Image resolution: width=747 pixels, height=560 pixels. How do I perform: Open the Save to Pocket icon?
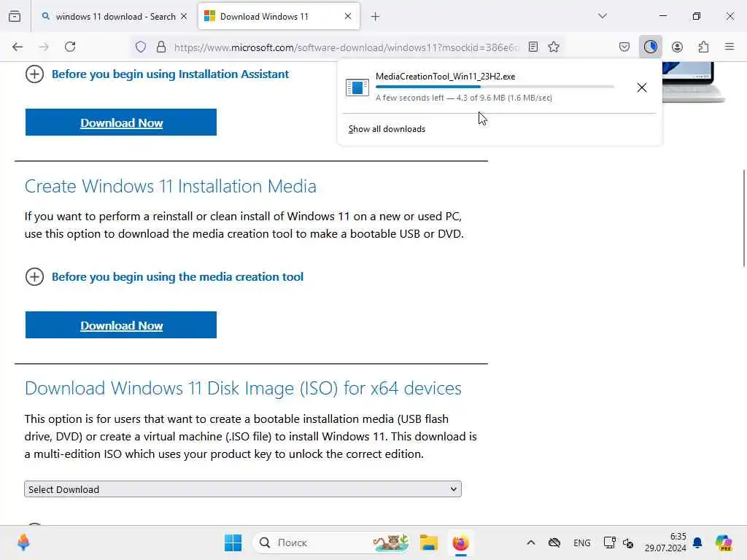(x=624, y=47)
